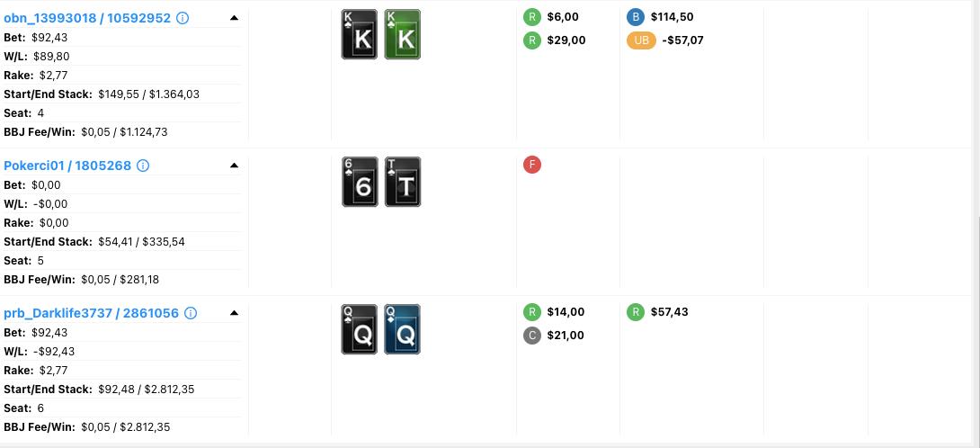Image resolution: width=980 pixels, height=448 pixels.
Task: Collapse the prb_Darklife3737 player details
Action: [x=234, y=313]
